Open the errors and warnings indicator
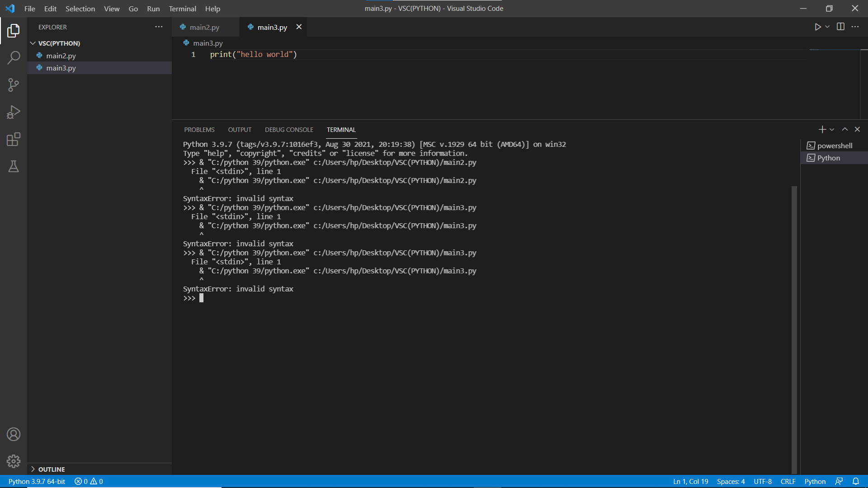The width and height of the screenshot is (868, 488). click(89, 481)
